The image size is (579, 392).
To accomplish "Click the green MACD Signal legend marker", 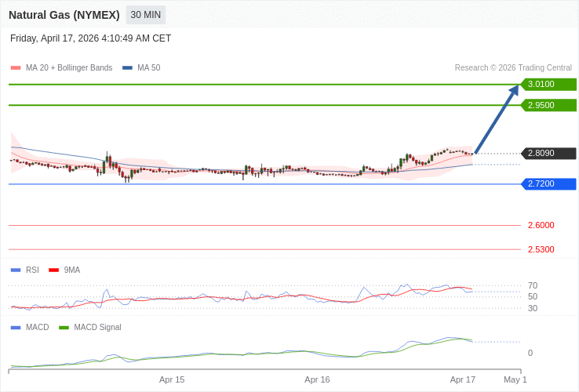I will (x=64, y=327).
